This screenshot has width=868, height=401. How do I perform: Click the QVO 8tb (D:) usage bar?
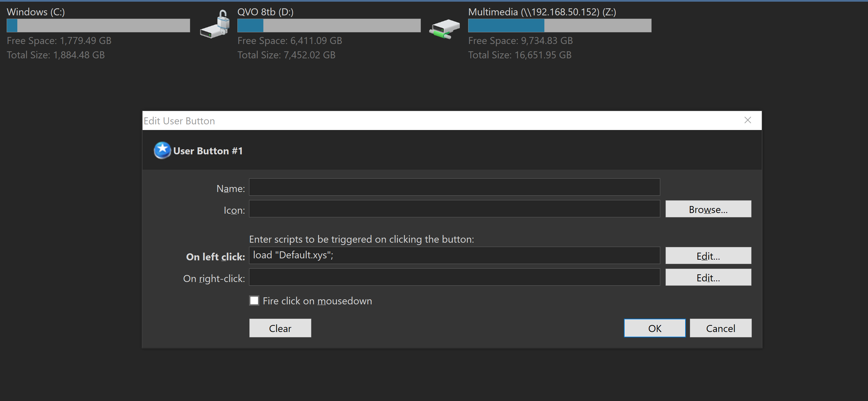coord(329,26)
